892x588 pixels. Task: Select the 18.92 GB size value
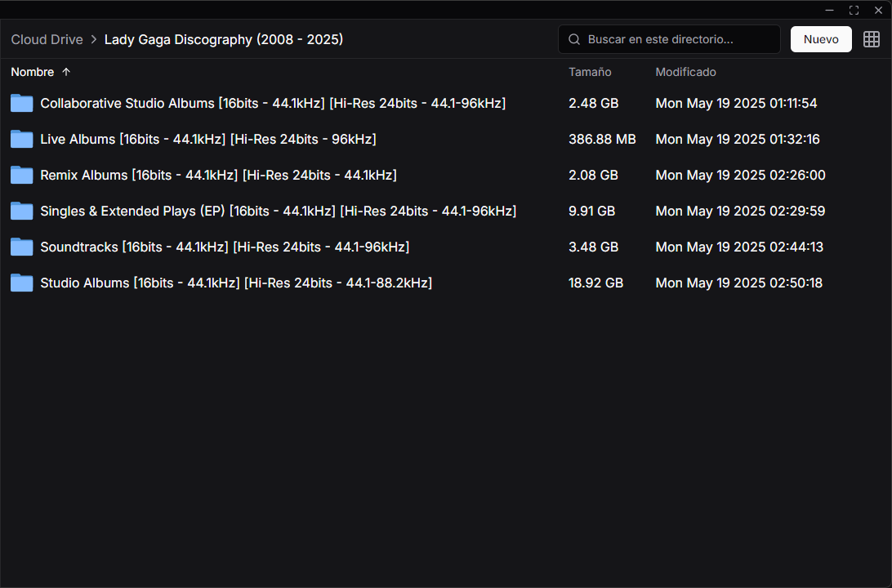595,283
